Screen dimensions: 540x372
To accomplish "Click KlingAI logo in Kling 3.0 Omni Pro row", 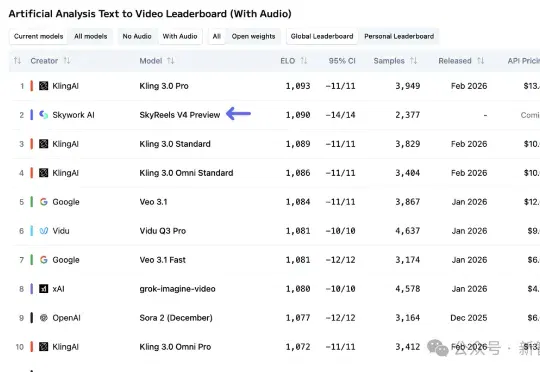I will 43,347.
